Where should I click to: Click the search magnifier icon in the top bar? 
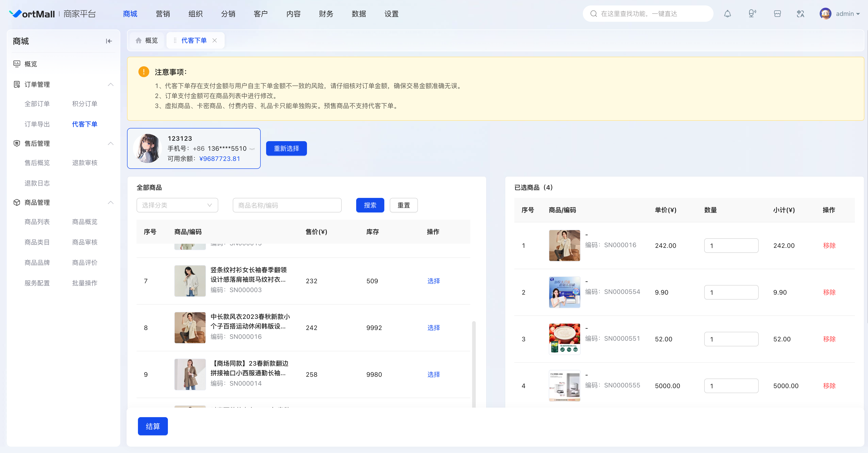click(x=594, y=14)
